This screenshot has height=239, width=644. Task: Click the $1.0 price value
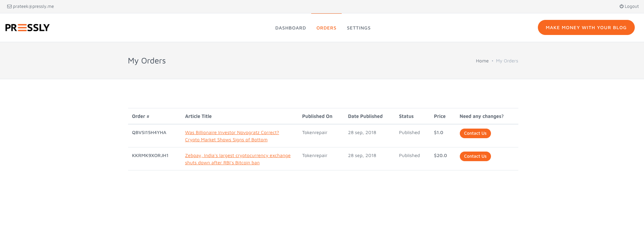click(x=438, y=132)
